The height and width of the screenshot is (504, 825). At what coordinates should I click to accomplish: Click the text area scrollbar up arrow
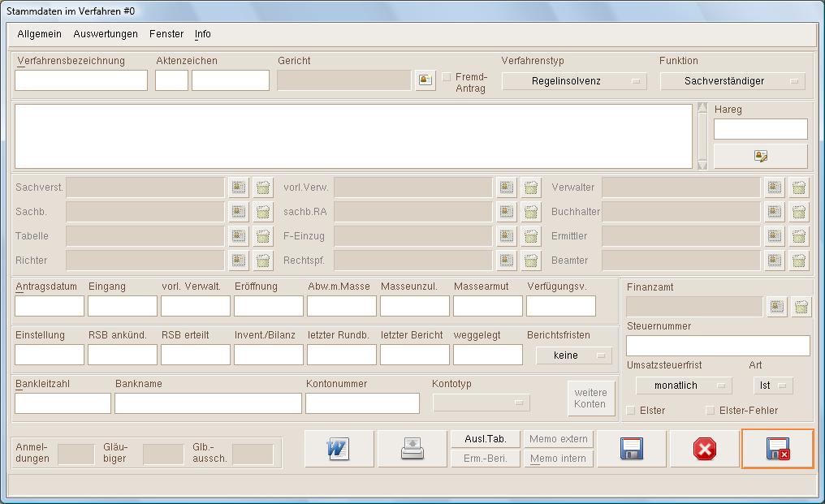click(x=702, y=108)
